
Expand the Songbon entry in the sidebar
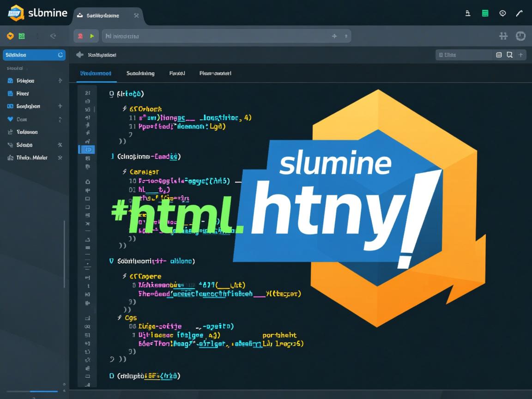[x=59, y=106]
